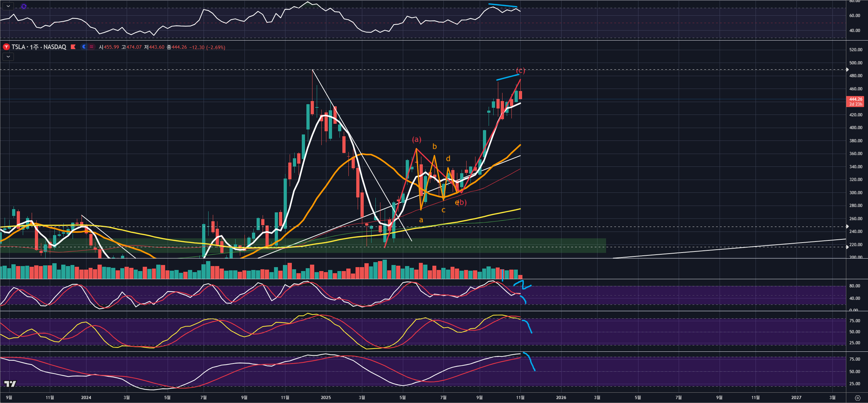Click the purple refresh icon in top pane

coord(24,6)
